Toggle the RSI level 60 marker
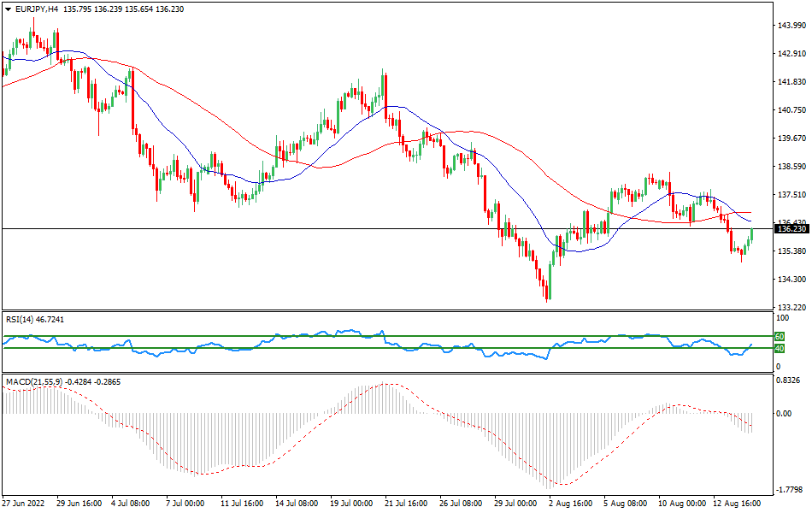 778,337
